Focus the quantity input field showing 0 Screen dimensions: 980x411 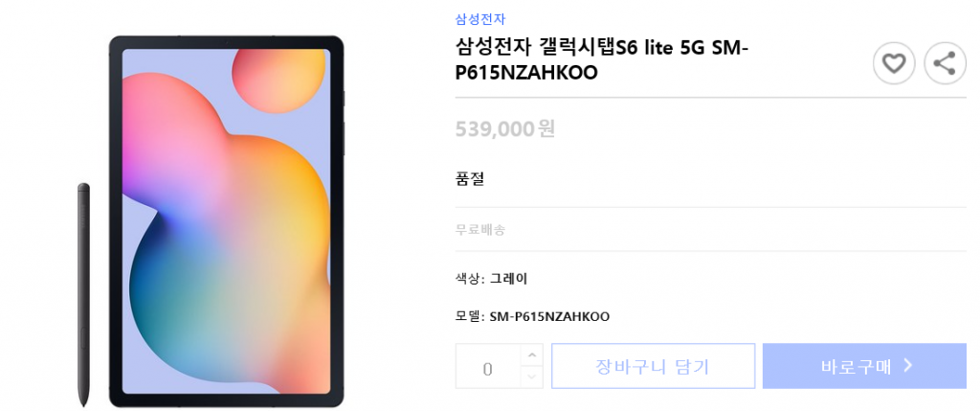coord(488,366)
